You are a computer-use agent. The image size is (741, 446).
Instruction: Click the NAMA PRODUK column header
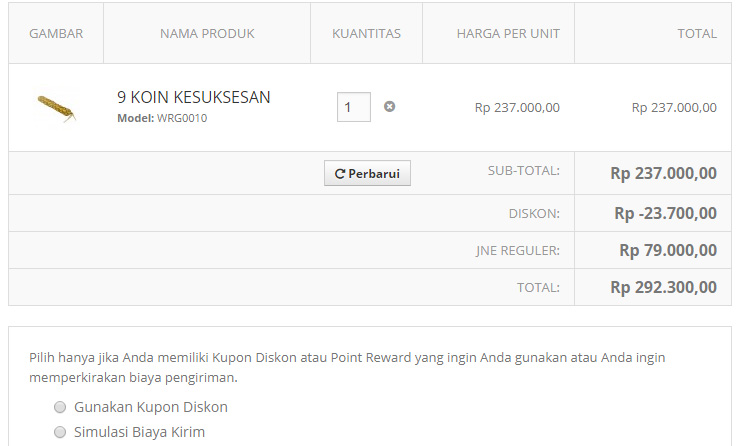click(207, 34)
